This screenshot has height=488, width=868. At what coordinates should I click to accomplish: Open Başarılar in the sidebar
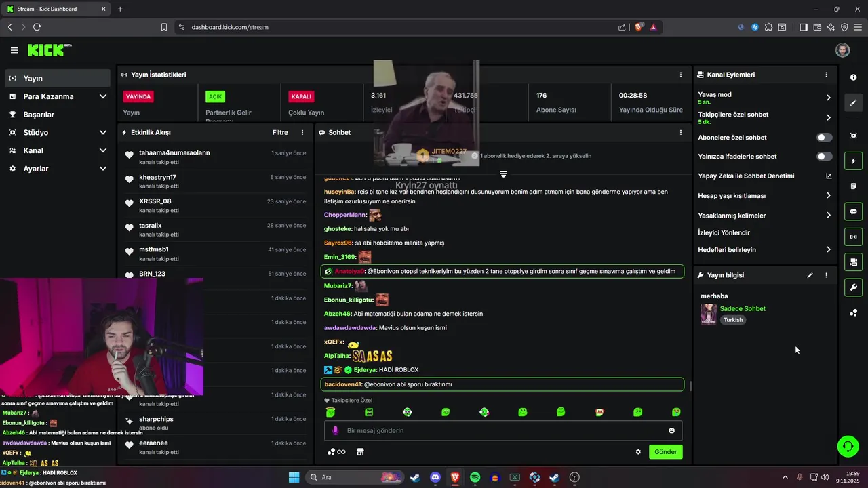[58, 115]
